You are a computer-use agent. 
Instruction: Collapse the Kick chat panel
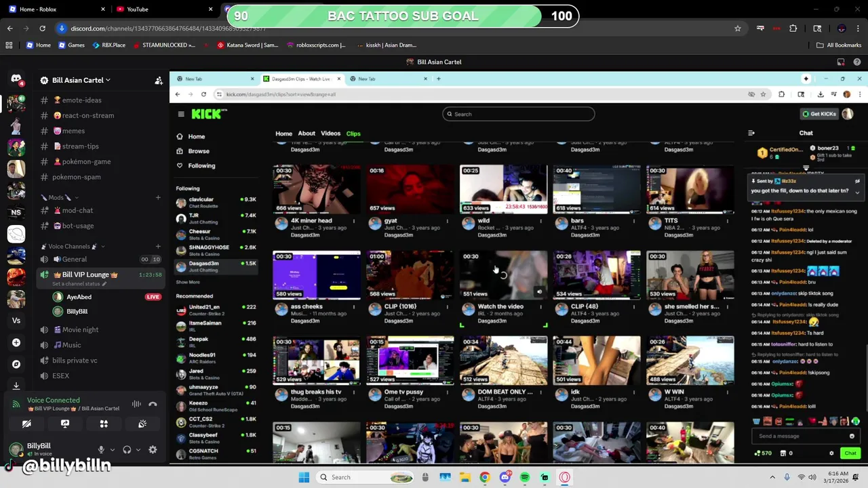pos(751,133)
